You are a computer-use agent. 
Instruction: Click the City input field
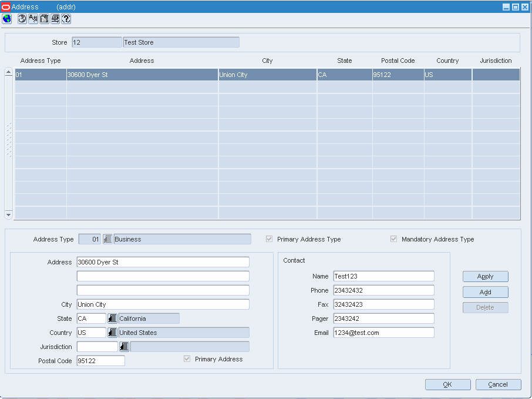pos(163,304)
